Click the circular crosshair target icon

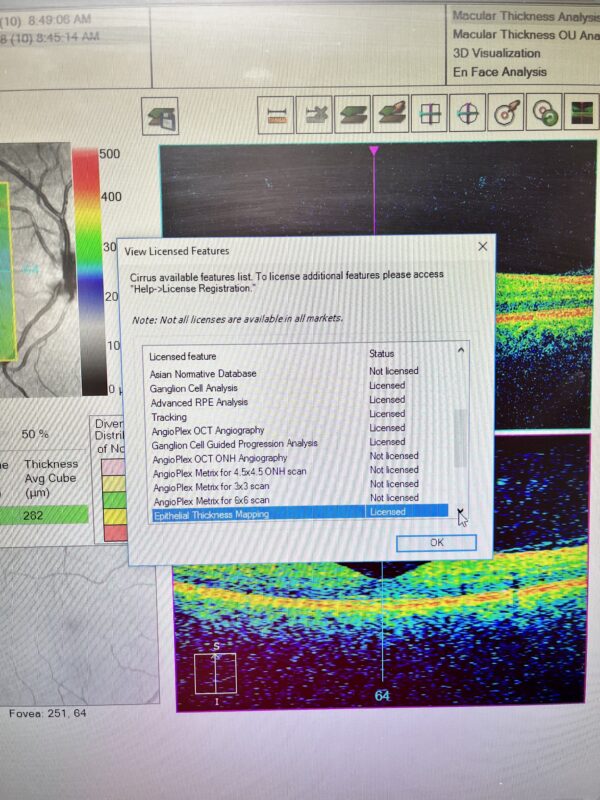pyautogui.click(x=468, y=112)
